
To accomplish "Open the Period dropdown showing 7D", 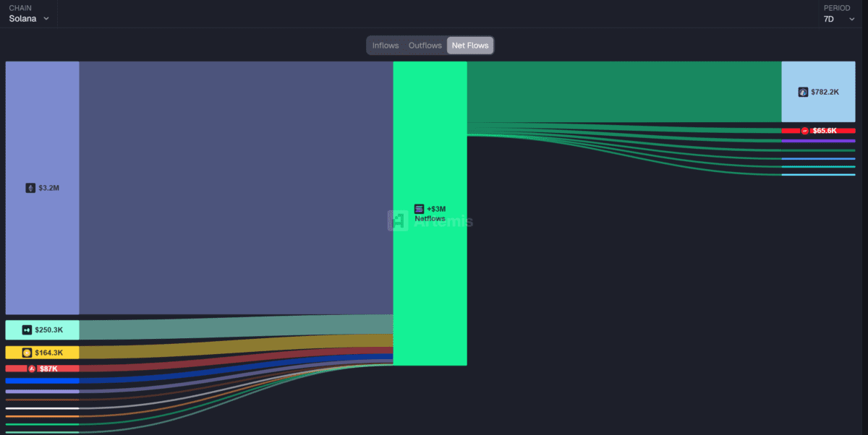I will coord(839,14).
